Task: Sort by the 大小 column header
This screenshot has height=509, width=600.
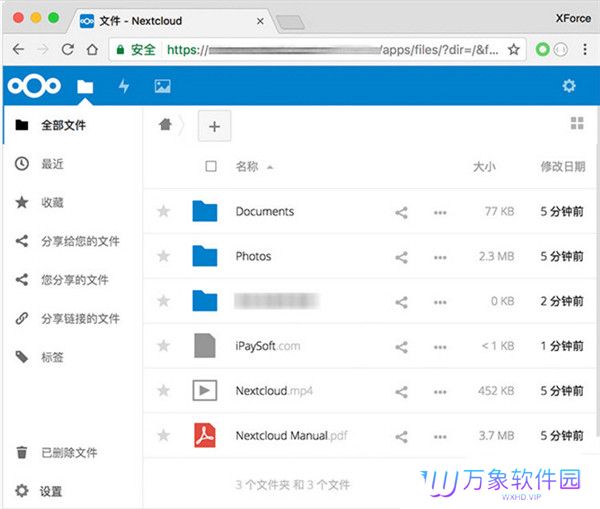Action: (484, 166)
